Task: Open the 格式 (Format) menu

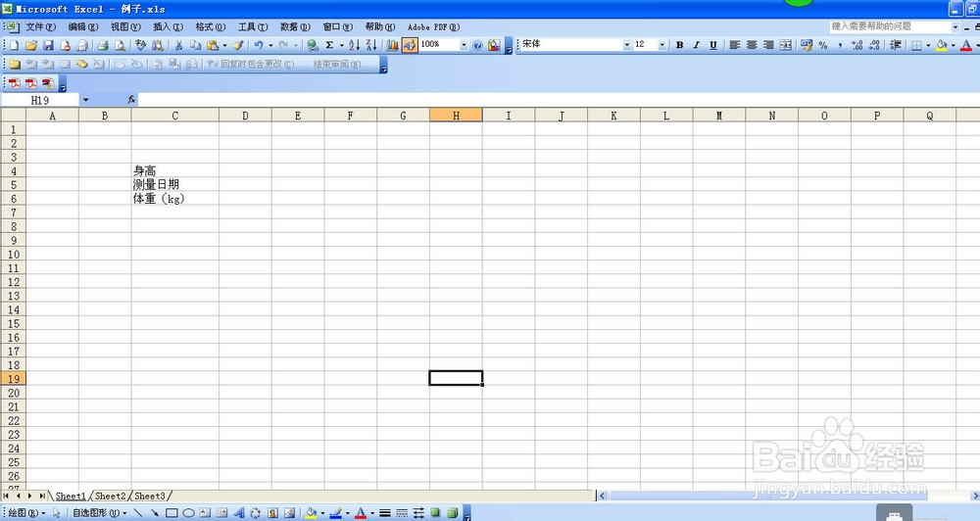Action: click(x=211, y=26)
